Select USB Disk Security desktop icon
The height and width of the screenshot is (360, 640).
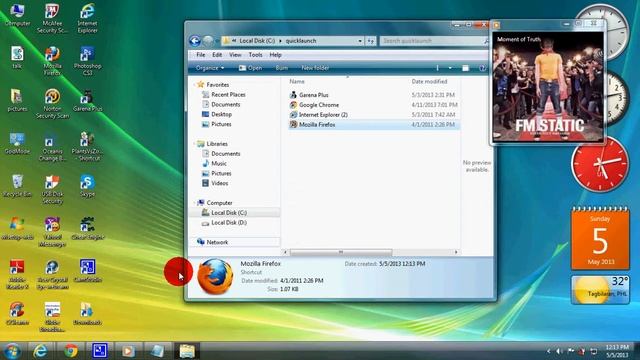(52, 189)
